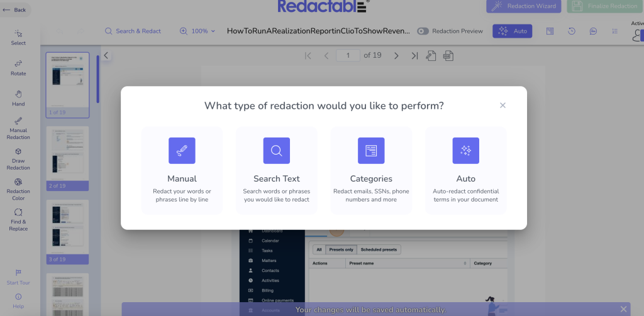This screenshot has width=644, height=316.
Task: Close the redaction type dialog
Action: pyautogui.click(x=502, y=106)
